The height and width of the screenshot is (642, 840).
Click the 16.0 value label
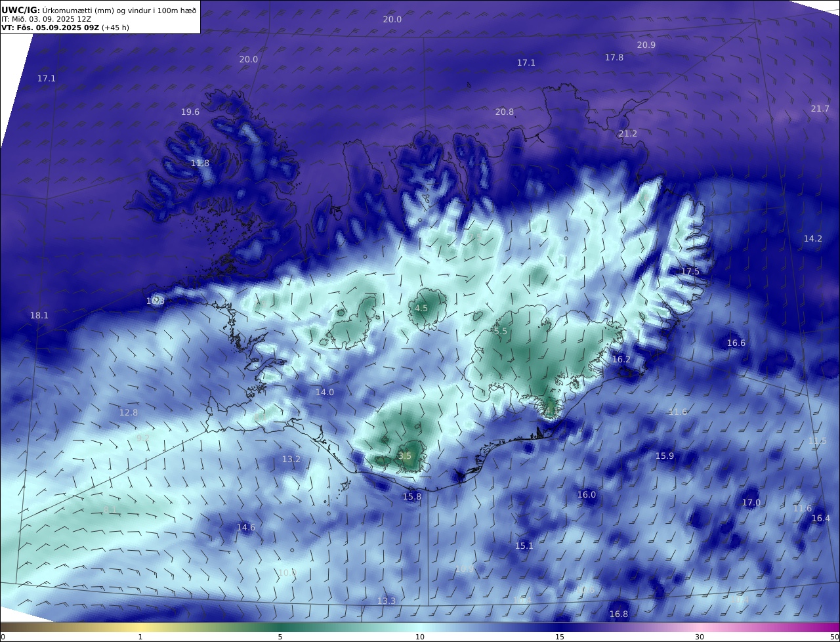coord(586,495)
